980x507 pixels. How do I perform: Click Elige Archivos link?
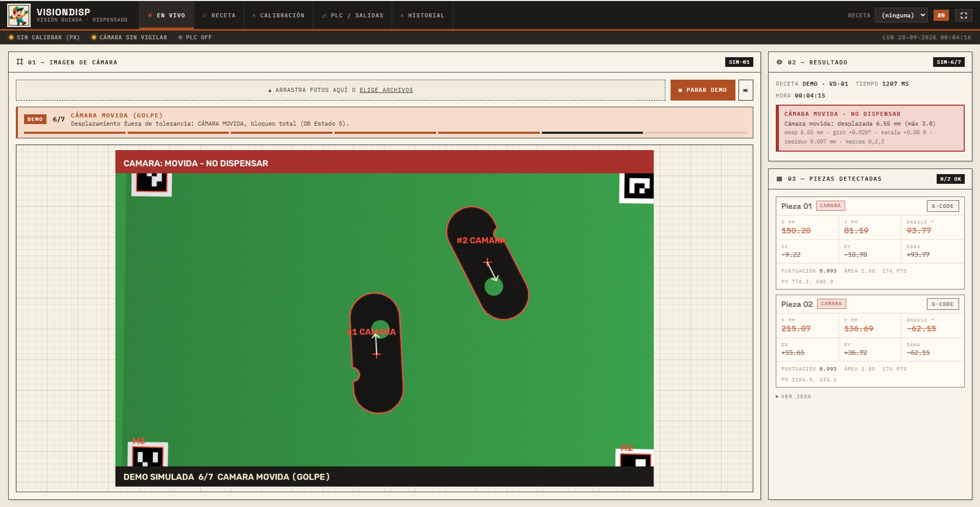pos(386,90)
